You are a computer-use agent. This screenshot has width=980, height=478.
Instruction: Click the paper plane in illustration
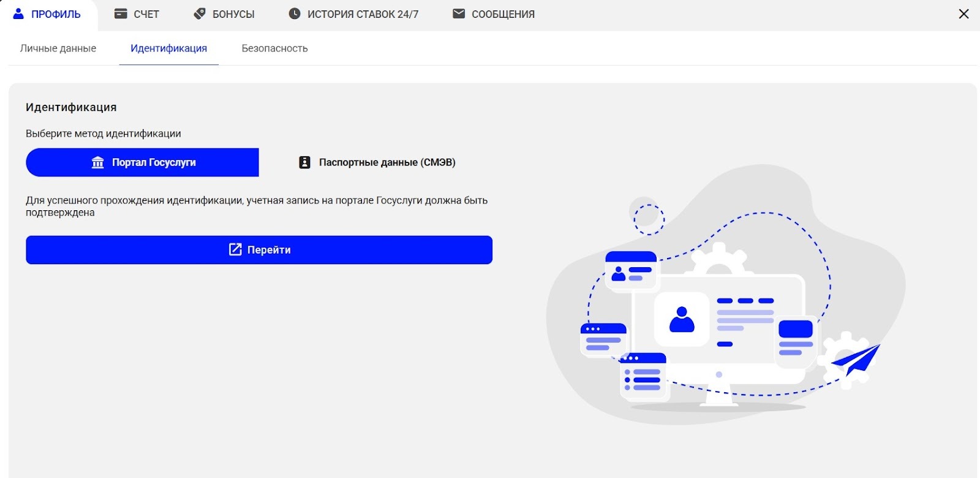856,360
